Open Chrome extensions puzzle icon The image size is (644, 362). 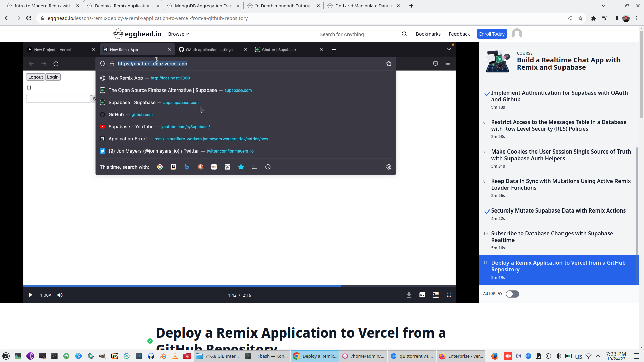coord(593,18)
